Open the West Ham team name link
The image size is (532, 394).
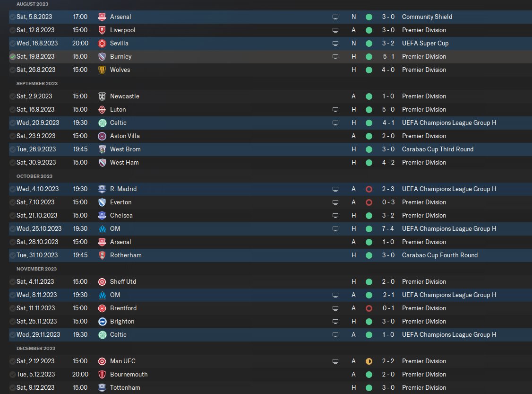click(x=124, y=162)
